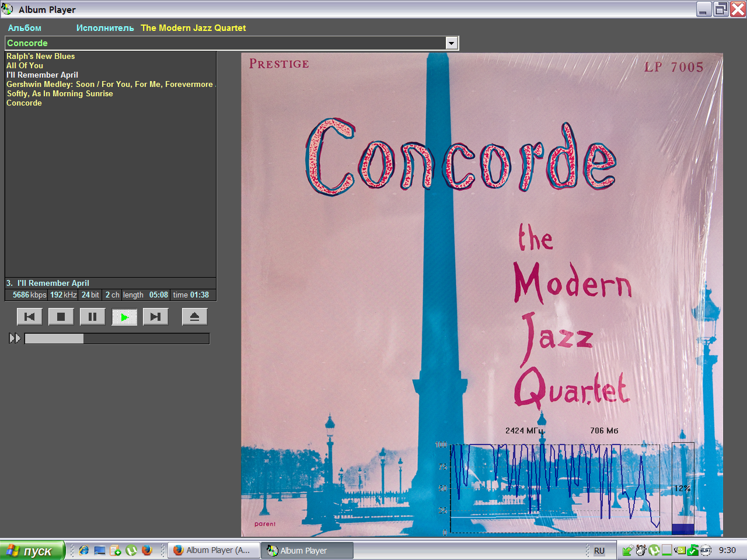Switch to Firefox Album Player (A... taskbar window
Image resolution: width=747 pixels, height=560 pixels.
214,550
